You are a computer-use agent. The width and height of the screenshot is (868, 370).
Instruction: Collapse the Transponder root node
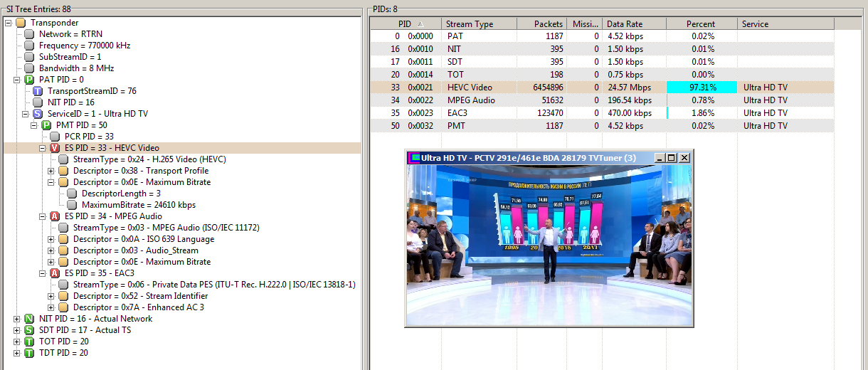9,23
